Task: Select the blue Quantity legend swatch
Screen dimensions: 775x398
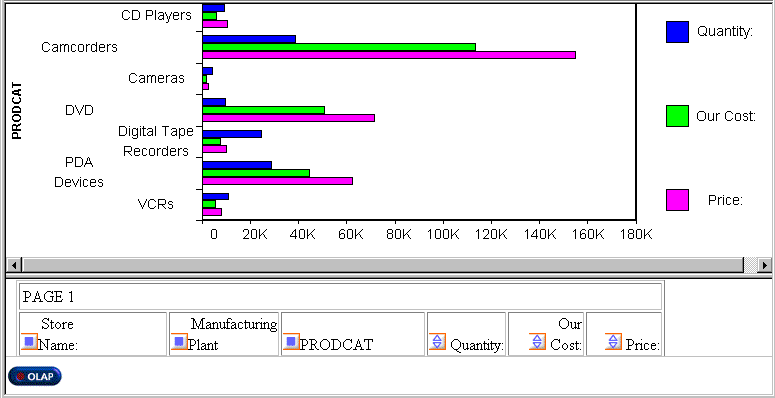Action: click(x=677, y=32)
